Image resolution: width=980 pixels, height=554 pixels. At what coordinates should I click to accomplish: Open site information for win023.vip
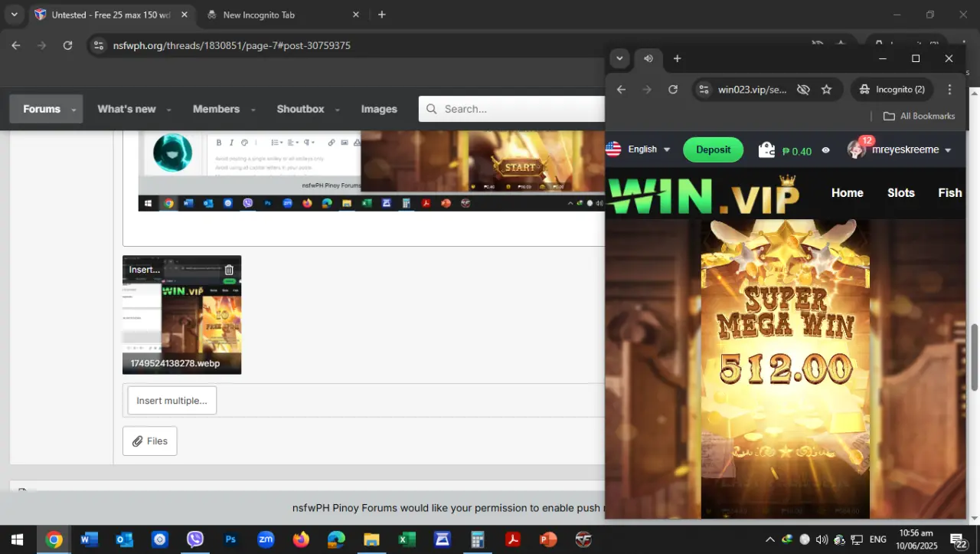click(x=704, y=90)
